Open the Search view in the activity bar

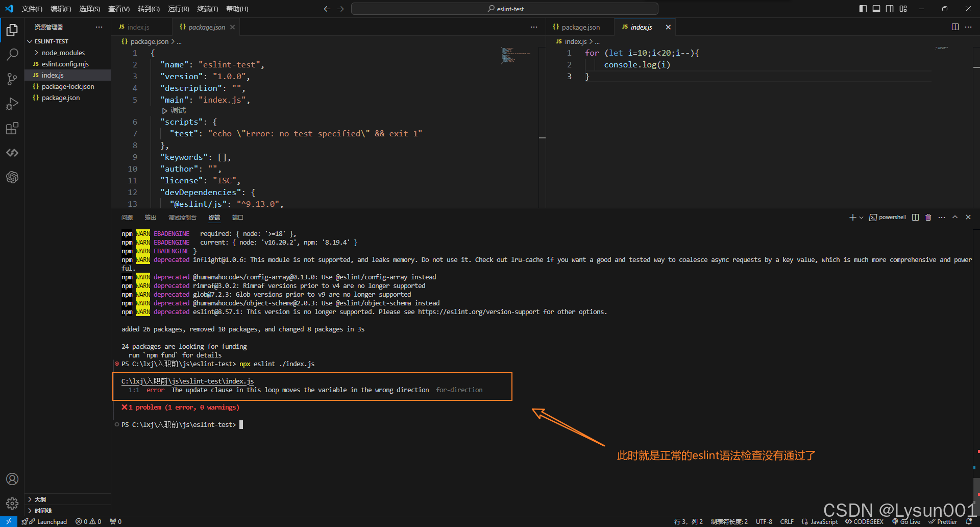[x=12, y=55]
